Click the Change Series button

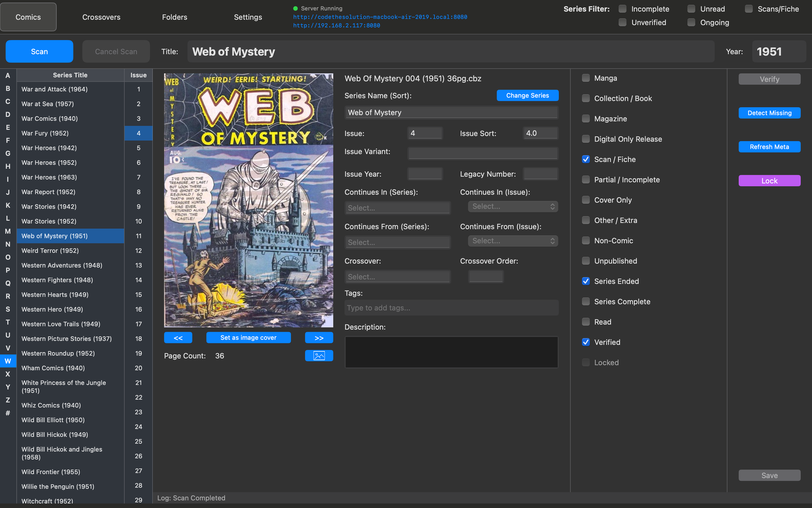point(527,96)
